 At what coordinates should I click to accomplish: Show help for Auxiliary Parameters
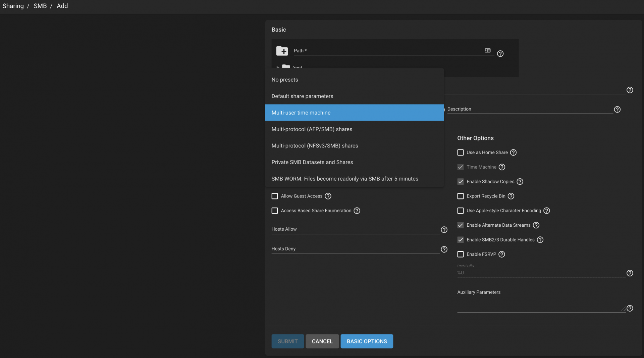[x=630, y=308]
